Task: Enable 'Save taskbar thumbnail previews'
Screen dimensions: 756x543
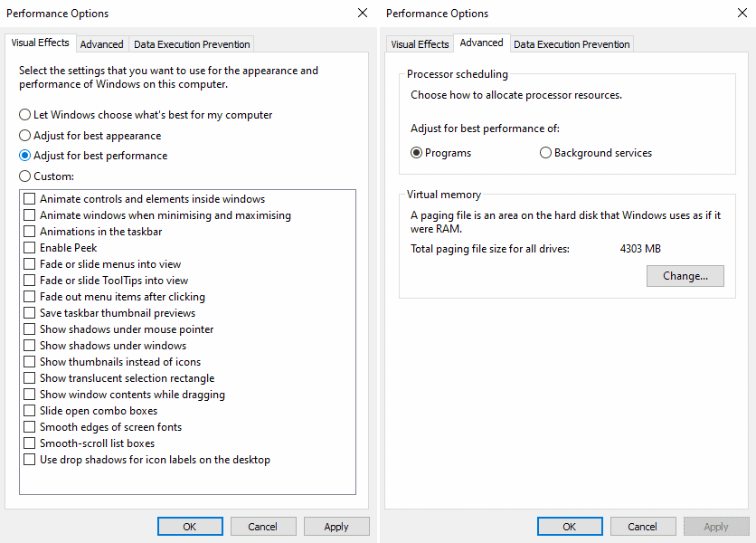Action: click(x=28, y=312)
